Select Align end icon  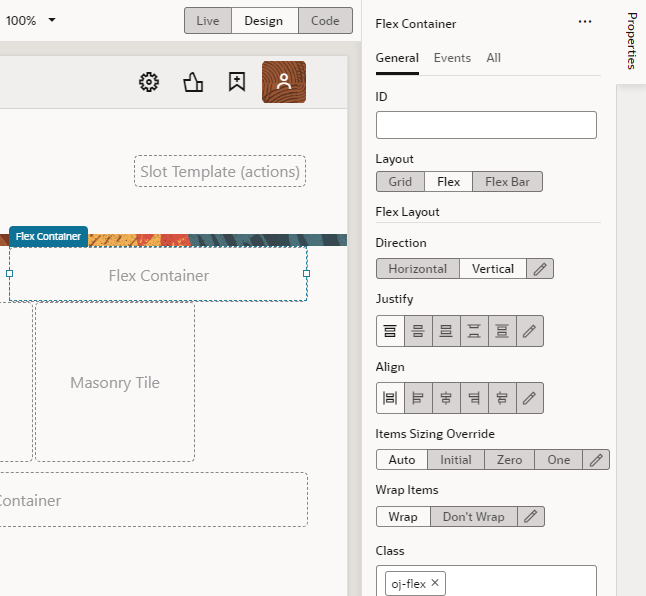474,398
